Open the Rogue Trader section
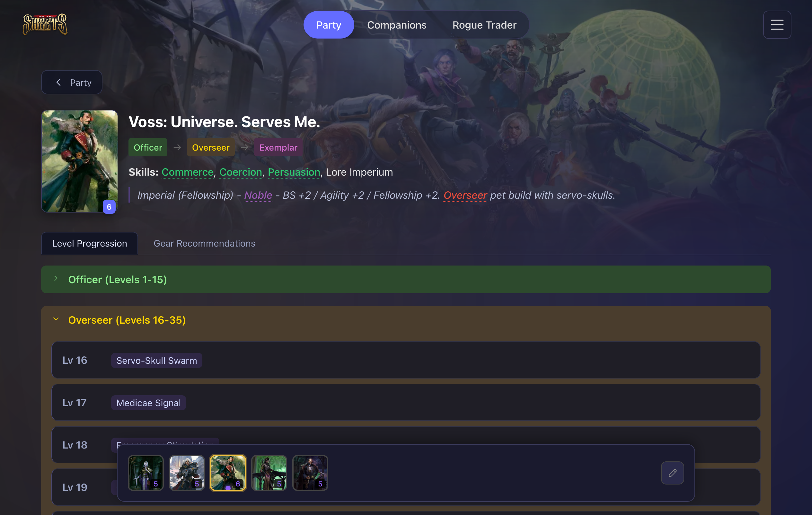The width and height of the screenshot is (812, 515). 484,25
